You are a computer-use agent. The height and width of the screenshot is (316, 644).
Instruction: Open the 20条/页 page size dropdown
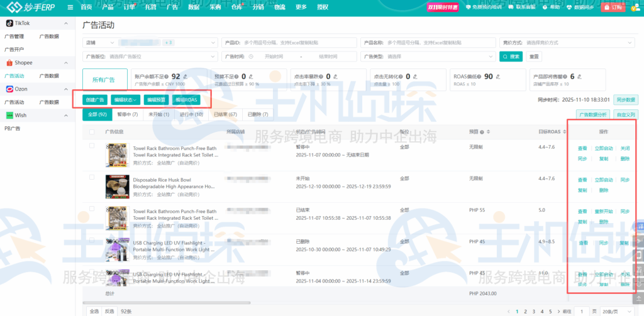(618, 311)
